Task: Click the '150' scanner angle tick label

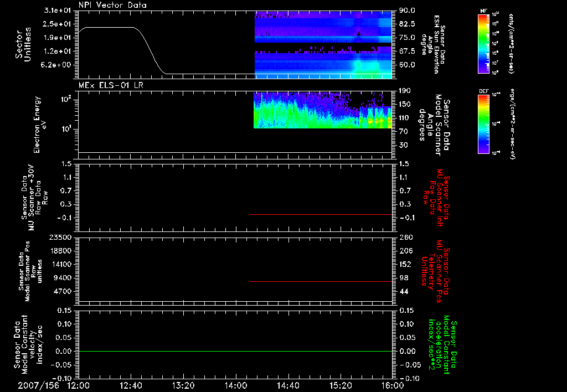Action: [x=405, y=104]
